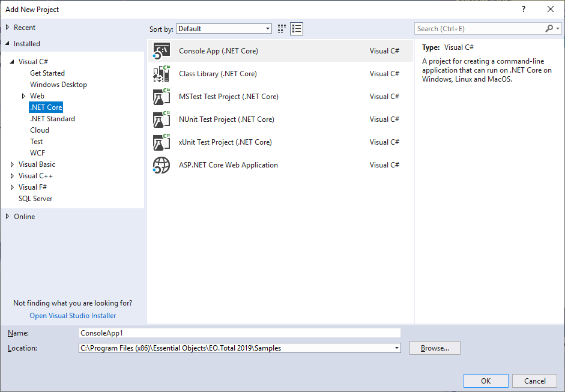Select the Test category
The height and width of the screenshot is (392, 565).
[37, 142]
